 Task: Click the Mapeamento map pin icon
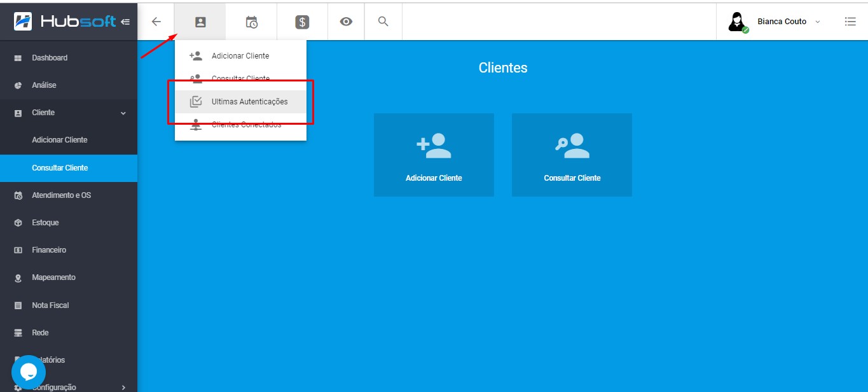[x=18, y=278]
